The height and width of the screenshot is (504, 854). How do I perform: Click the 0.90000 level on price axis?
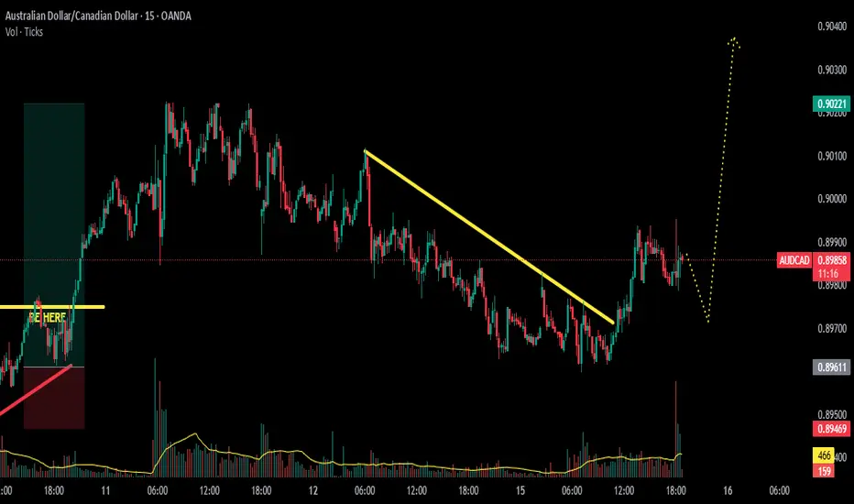832,199
